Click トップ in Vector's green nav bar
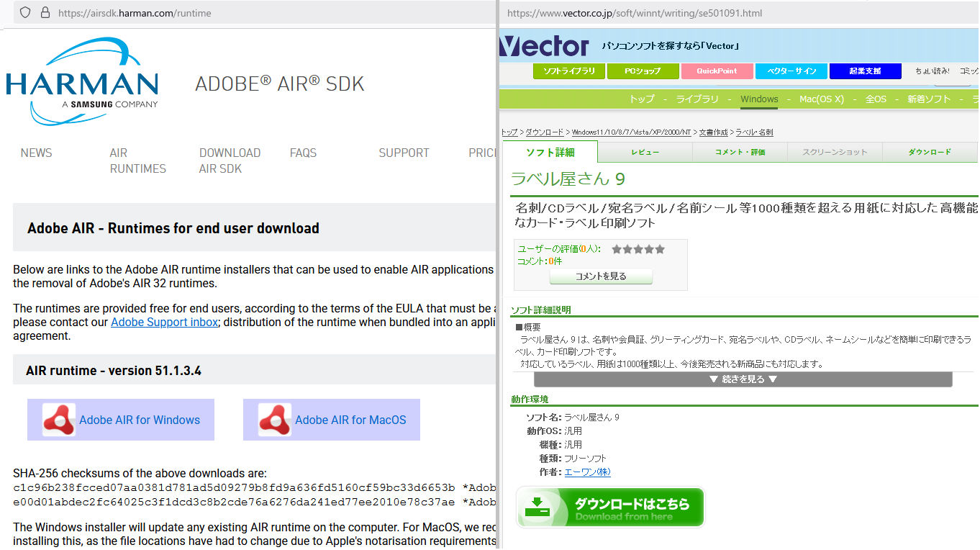The height and width of the screenshot is (550, 980). (642, 99)
